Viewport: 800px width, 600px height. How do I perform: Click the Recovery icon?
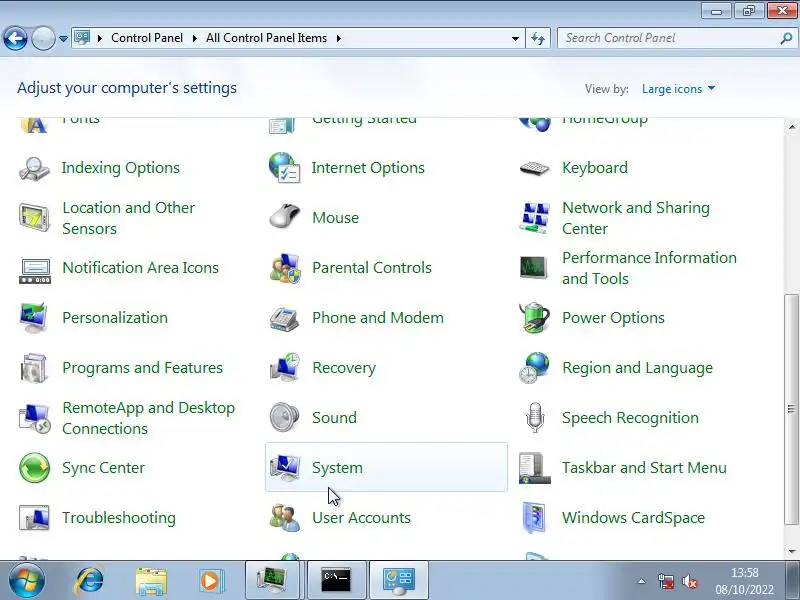[x=285, y=367]
